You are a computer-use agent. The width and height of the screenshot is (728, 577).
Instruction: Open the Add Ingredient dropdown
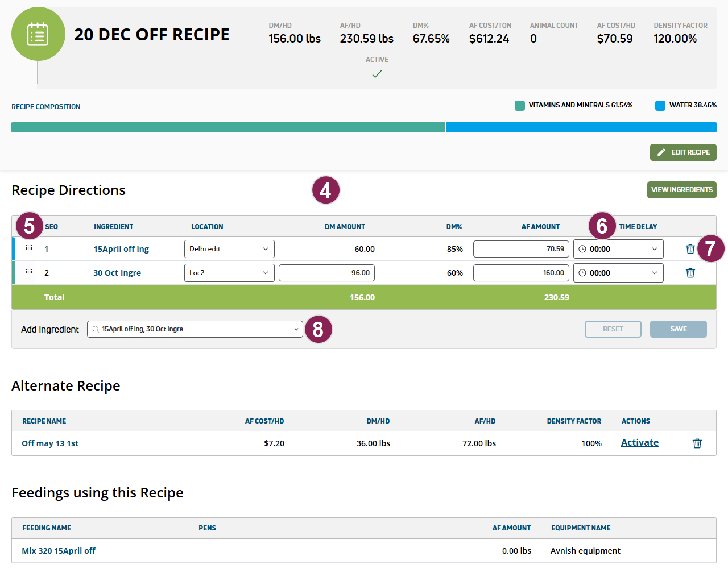pyautogui.click(x=296, y=329)
